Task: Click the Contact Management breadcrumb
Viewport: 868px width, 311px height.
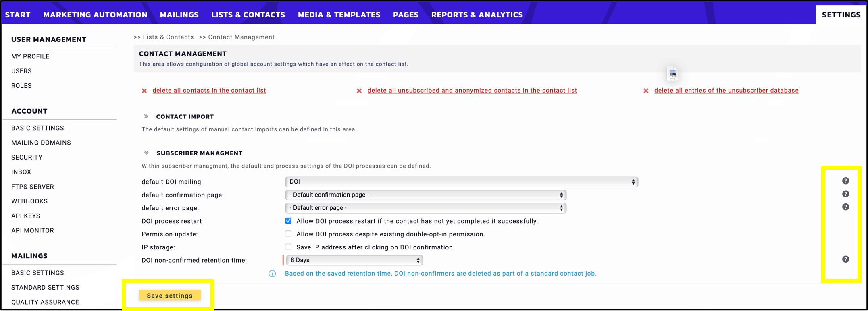Action: point(241,37)
